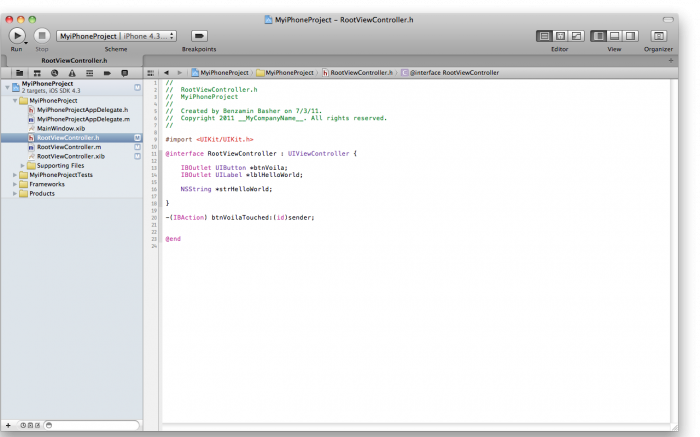Viewport: 700px width, 437px height.
Task: Click the add (+) button below navigator
Action: [8, 426]
